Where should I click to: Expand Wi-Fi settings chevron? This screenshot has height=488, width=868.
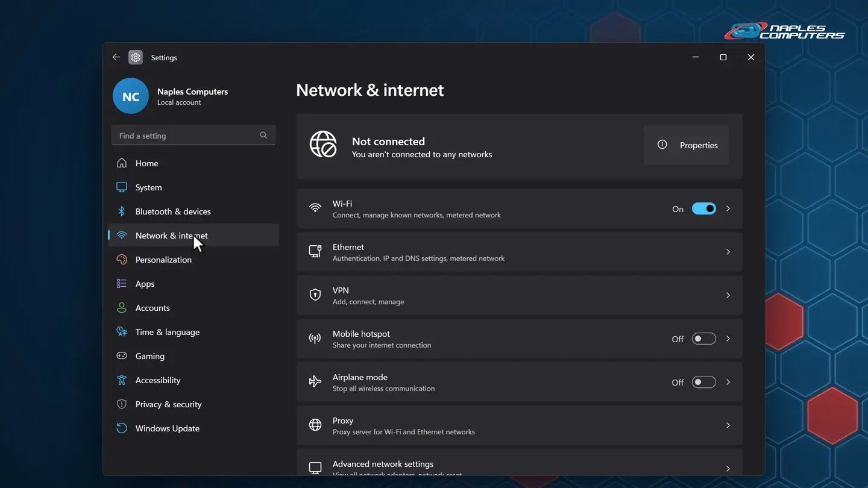coord(728,208)
